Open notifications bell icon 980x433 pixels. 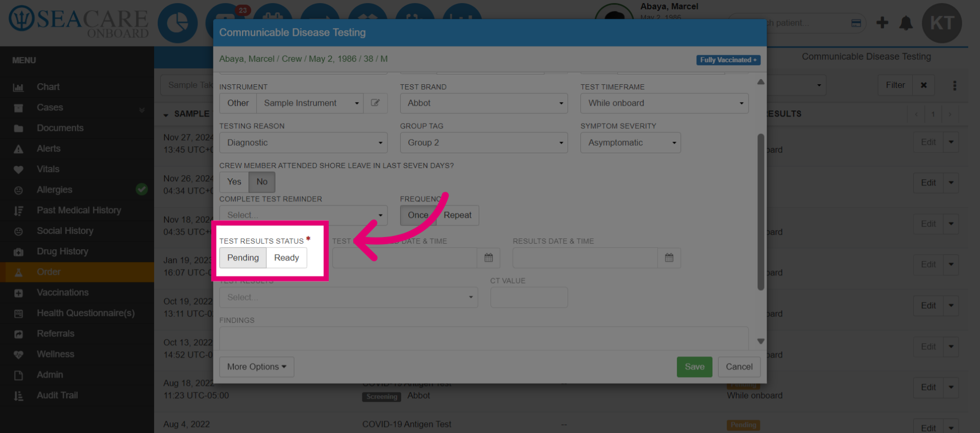click(x=906, y=23)
